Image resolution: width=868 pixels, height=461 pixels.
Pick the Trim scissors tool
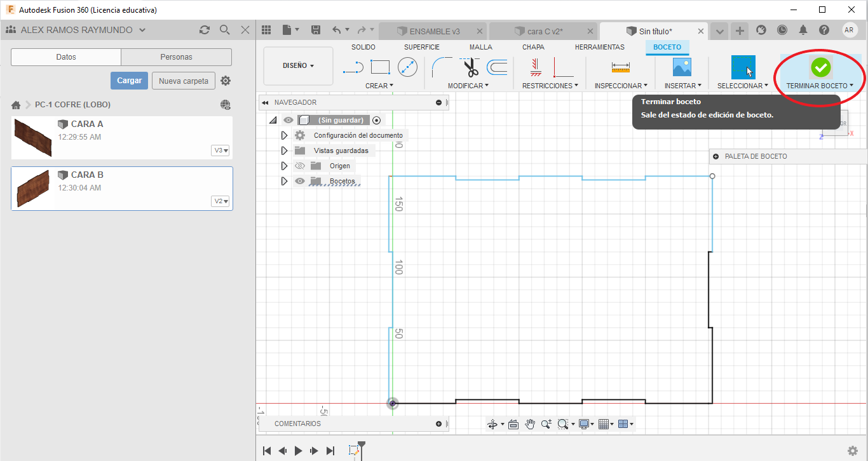[x=470, y=67]
